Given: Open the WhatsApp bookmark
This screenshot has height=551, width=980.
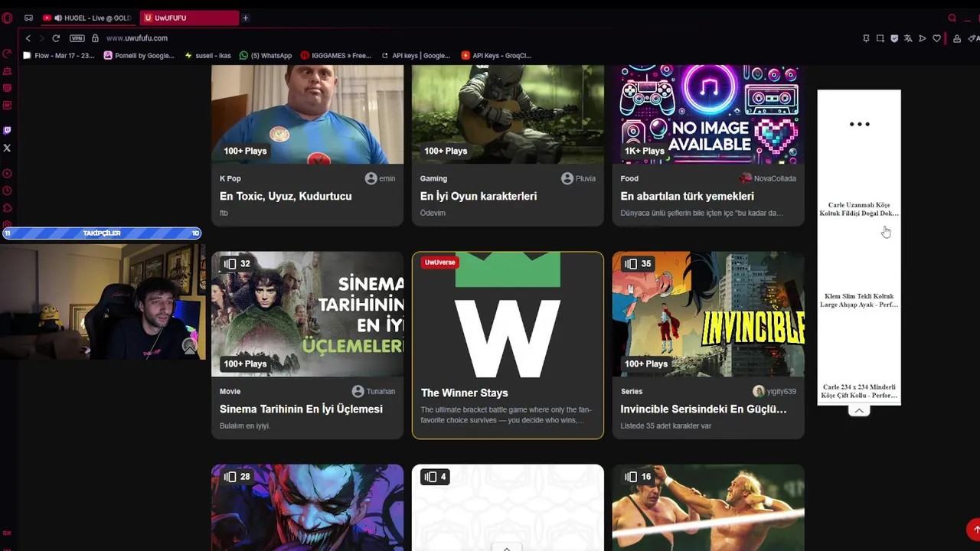Looking at the screenshot, I should click(x=266, y=55).
